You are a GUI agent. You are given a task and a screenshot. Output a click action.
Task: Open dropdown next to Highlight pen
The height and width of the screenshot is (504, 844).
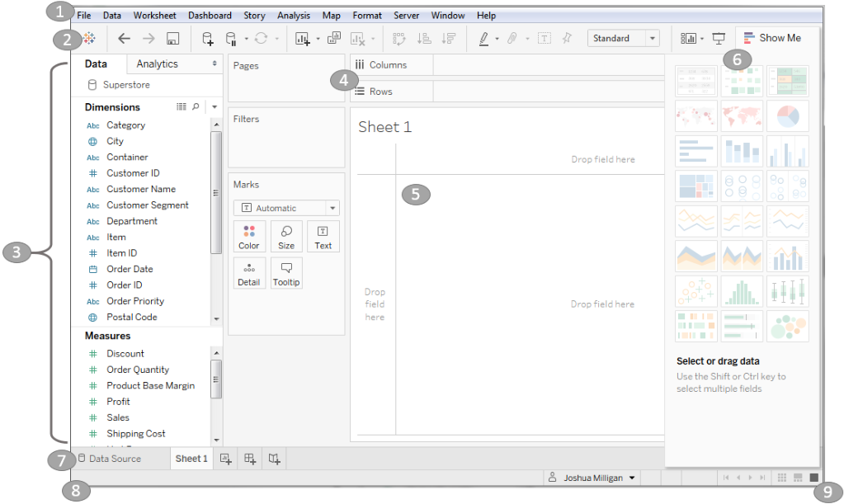point(497,39)
